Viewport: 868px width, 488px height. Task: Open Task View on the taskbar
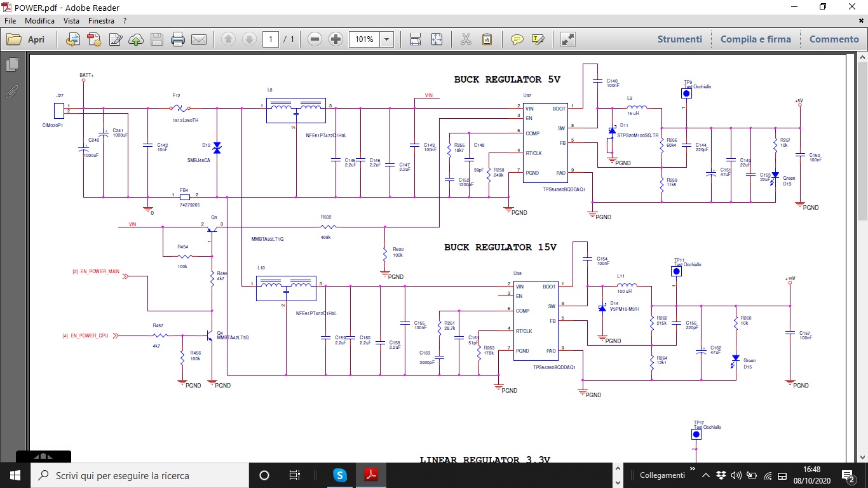pos(295,475)
